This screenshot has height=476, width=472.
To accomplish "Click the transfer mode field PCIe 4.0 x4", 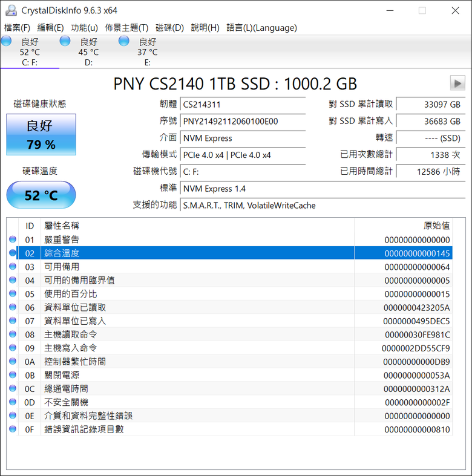I will [243, 155].
